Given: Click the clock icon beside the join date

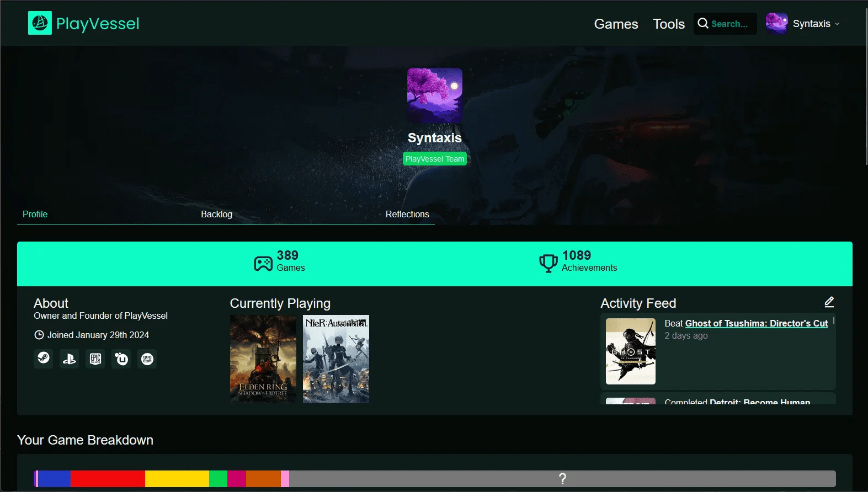Looking at the screenshot, I should (39, 335).
